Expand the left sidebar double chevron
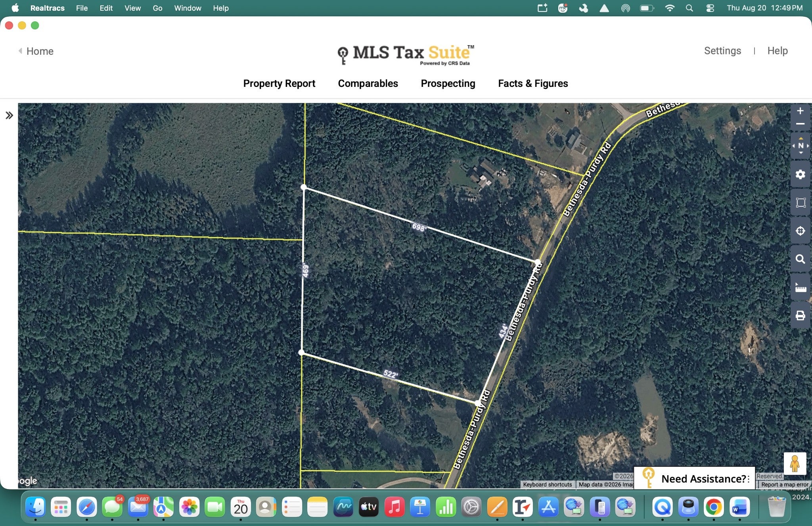 pyautogui.click(x=9, y=115)
